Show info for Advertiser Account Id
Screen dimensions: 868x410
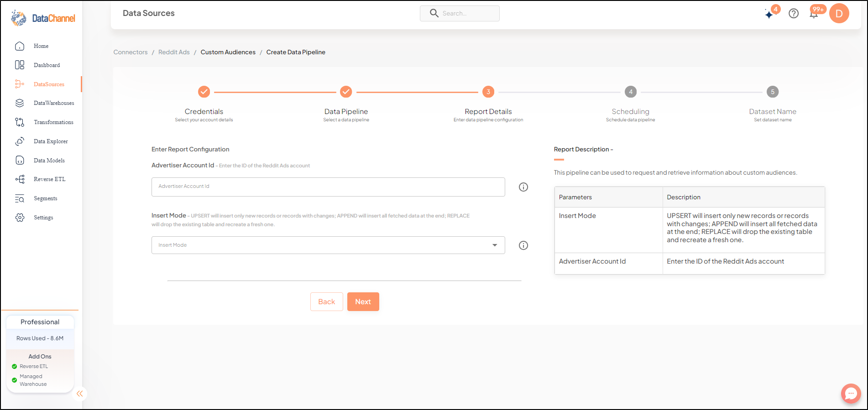(523, 187)
